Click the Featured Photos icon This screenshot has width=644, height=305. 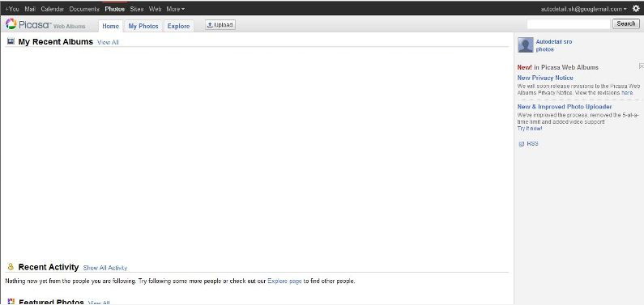11,302
